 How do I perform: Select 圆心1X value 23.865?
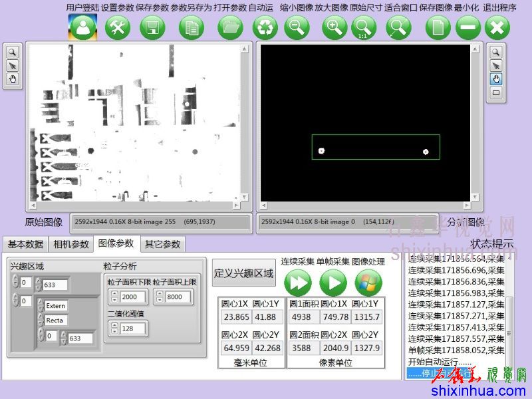pos(237,317)
